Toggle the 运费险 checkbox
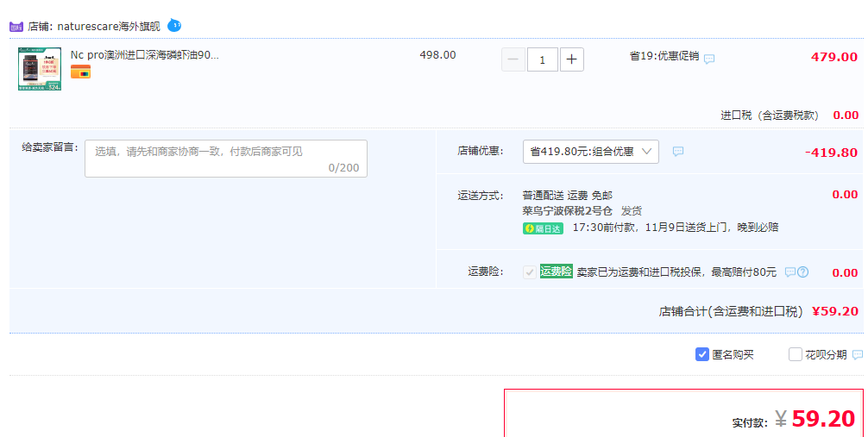868x437 pixels. pos(530,272)
